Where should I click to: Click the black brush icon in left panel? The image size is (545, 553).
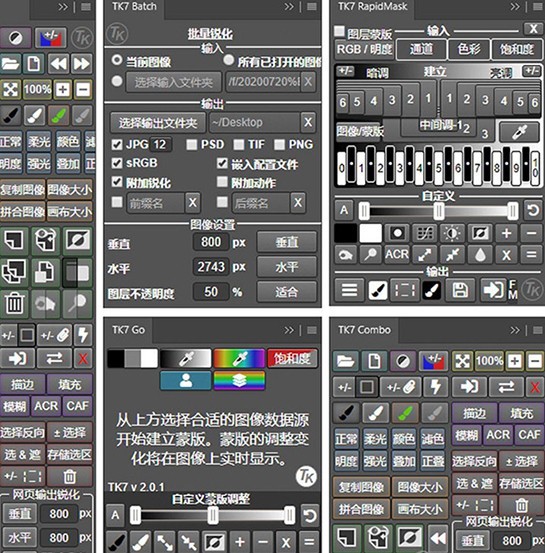[x=11, y=115]
